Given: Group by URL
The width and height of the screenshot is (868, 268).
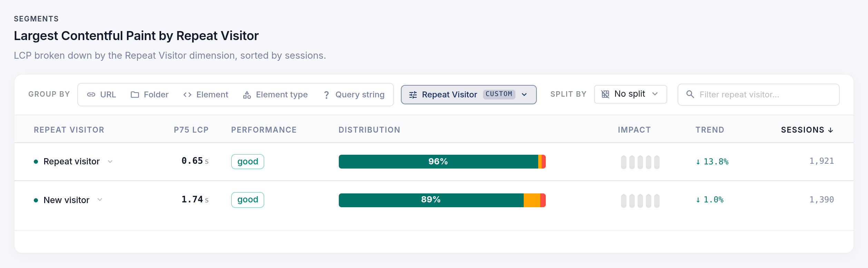Looking at the screenshot, I should pyautogui.click(x=101, y=95).
